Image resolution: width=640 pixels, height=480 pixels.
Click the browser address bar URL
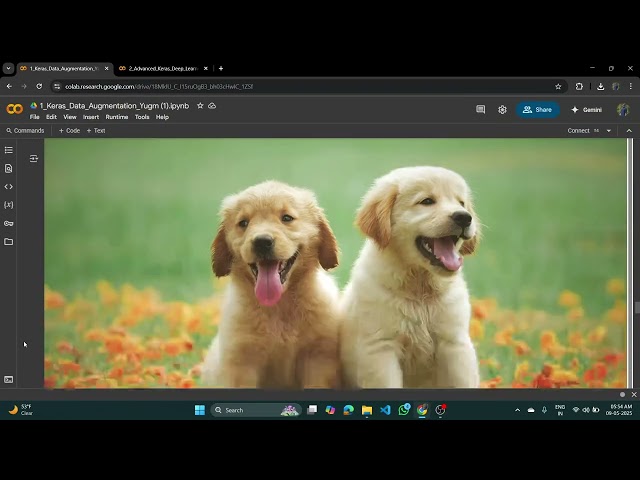coord(159,87)
